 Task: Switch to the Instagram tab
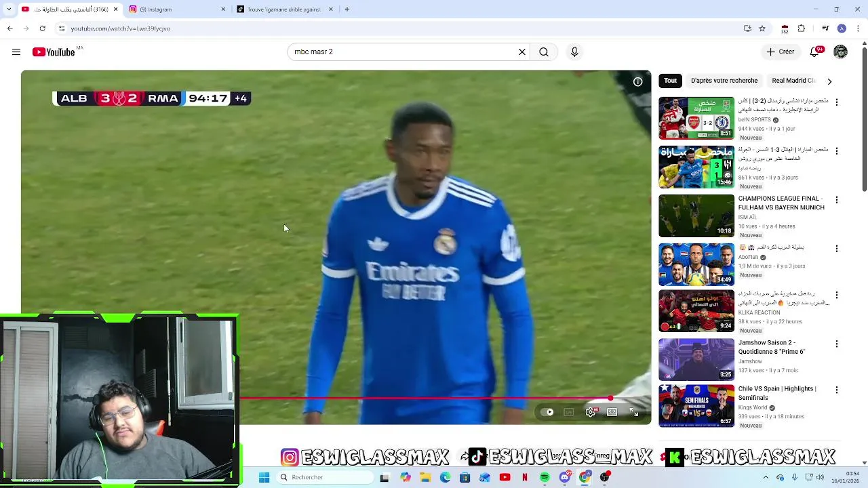click(x=176, y=9)
